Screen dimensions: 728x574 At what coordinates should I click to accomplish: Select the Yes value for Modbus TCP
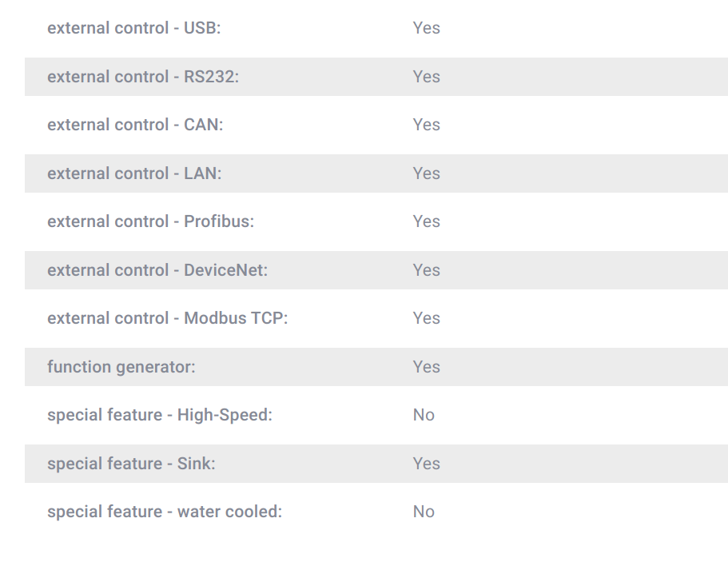[426, 319]
